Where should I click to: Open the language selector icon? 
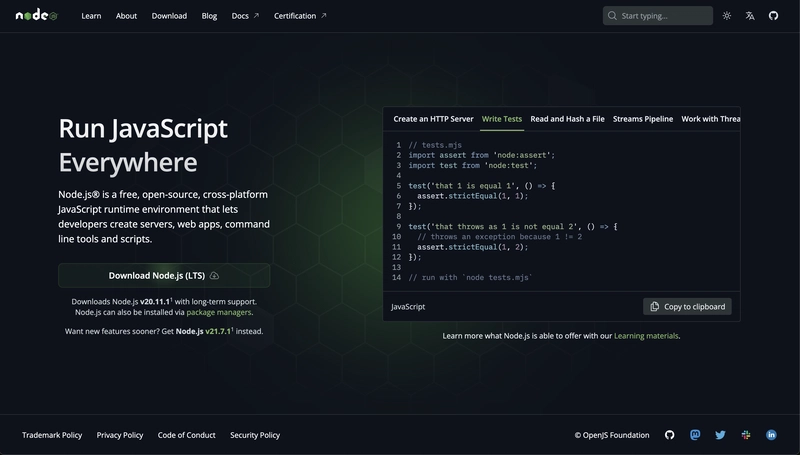coord(749,16)
